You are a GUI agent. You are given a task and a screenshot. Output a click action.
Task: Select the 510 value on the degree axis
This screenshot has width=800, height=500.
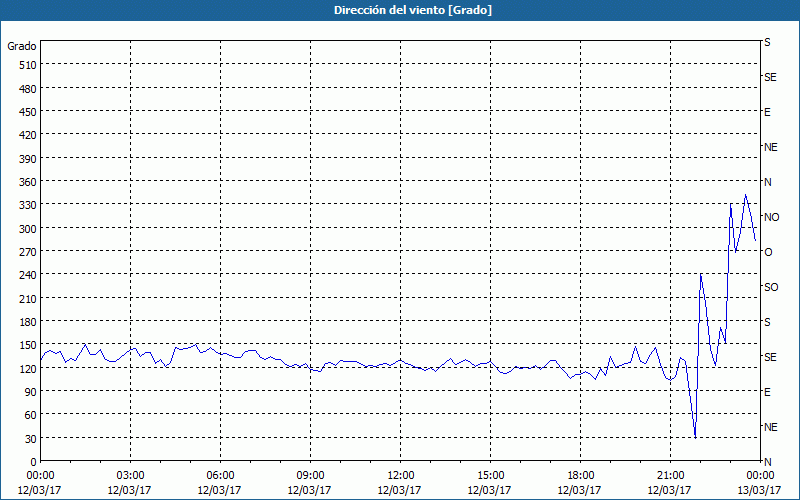[28, 65]
